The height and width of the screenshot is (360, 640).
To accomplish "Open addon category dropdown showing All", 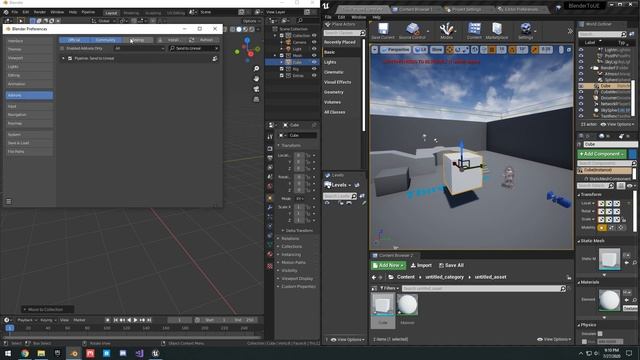I will tap(139, 48).
